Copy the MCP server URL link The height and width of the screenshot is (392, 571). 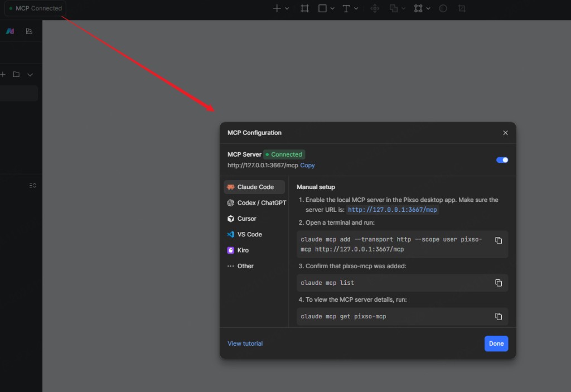click(307, 166)
